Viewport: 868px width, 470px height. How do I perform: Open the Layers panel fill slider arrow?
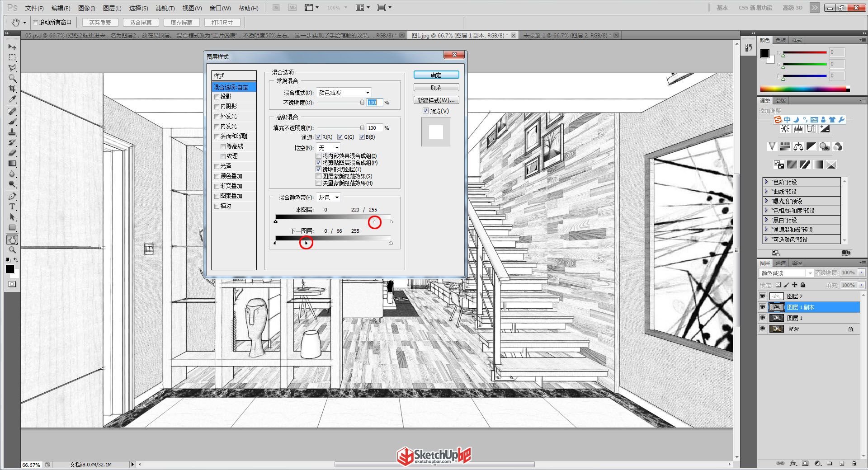[x=861, y=285]
